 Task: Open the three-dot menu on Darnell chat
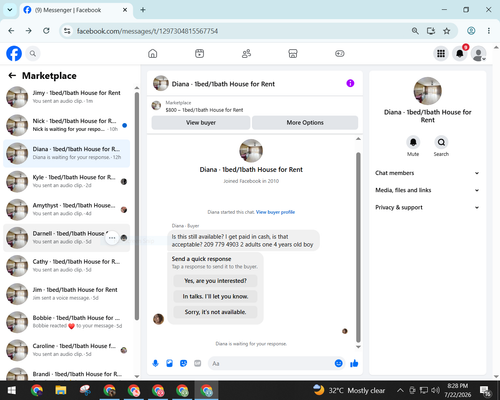tap(112, 238)
